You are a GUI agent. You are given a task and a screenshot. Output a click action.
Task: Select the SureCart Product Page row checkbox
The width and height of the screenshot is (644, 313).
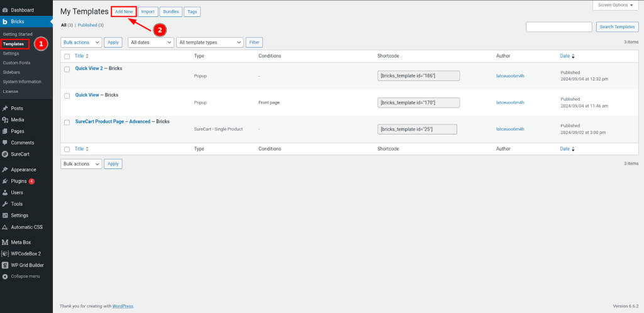pyautogui.click(x=67, y=122)
